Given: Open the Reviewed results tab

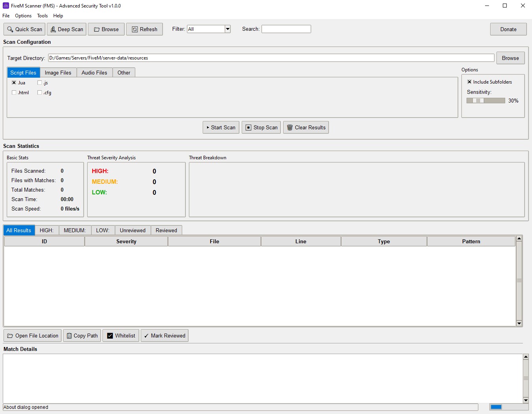Looking at the screenshot, I should pyautogui.click(x=166, y=230).
